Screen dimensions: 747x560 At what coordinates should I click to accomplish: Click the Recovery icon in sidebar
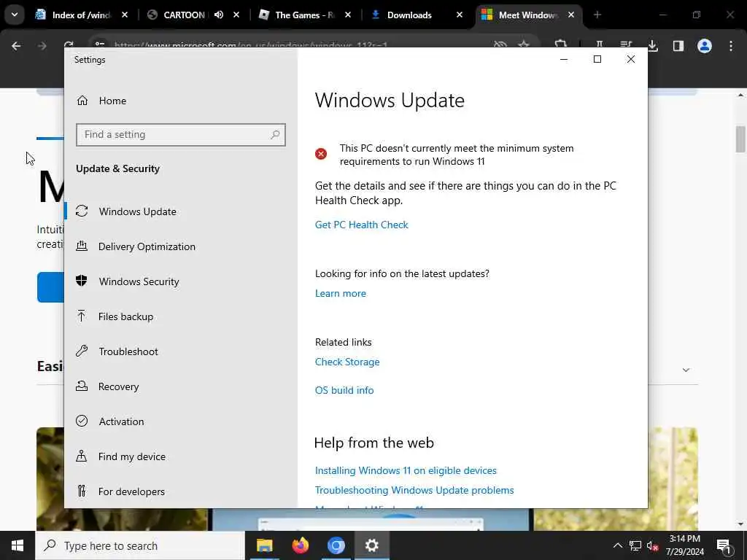[82, 386]
